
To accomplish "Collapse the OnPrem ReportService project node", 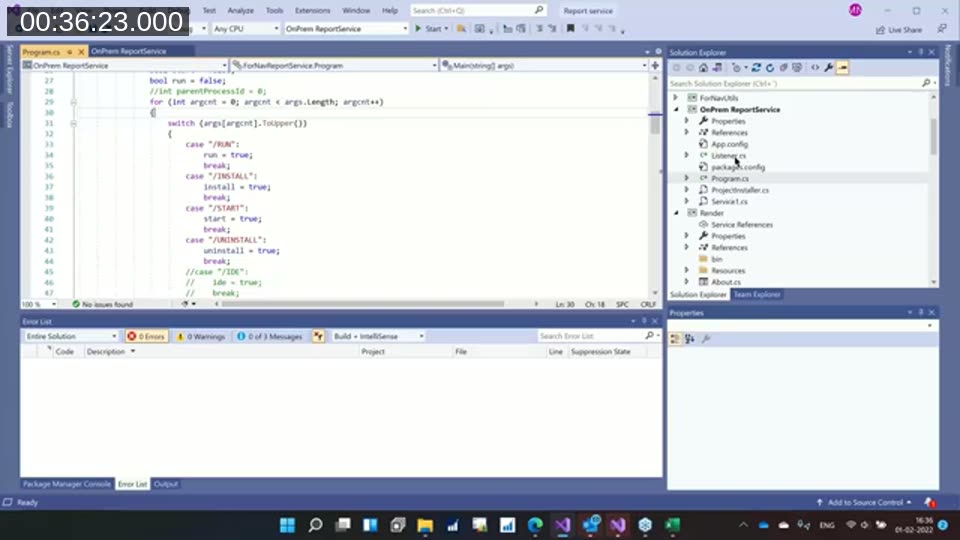I will 676,110.
